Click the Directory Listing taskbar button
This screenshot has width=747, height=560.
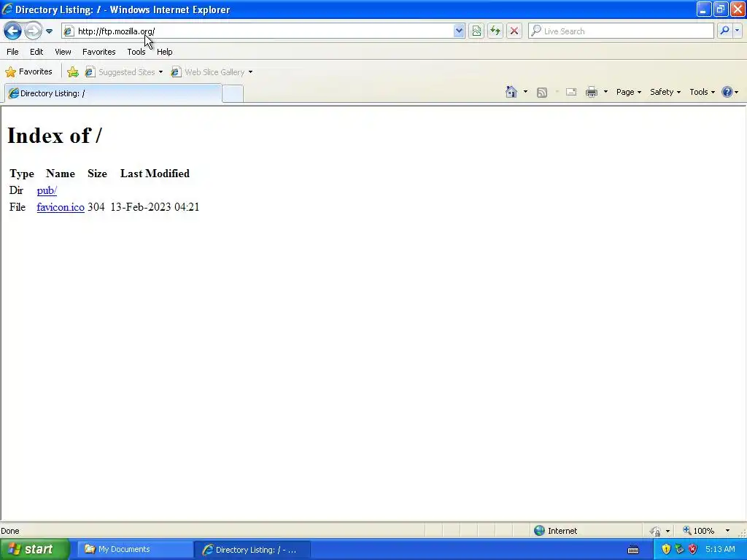click(253, 550)
